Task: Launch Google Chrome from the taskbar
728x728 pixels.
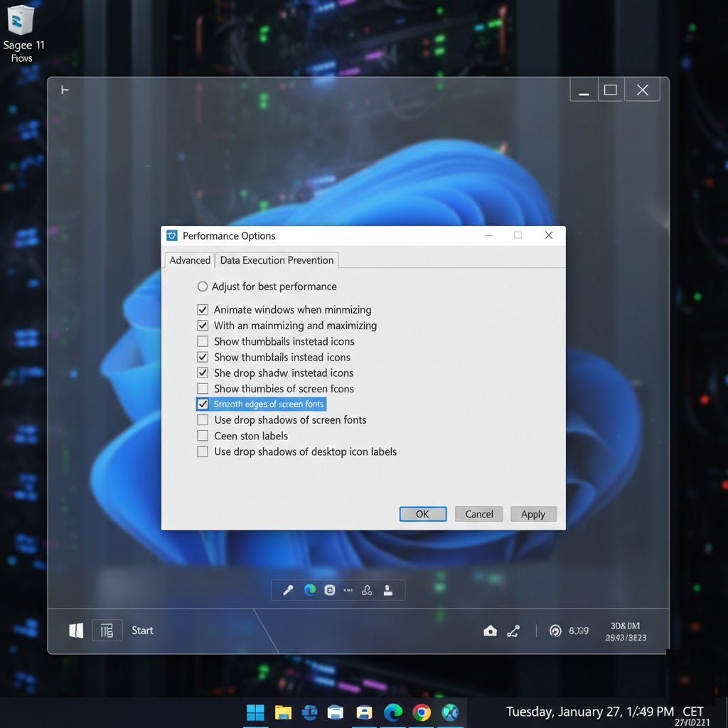Action: (422, 712)
